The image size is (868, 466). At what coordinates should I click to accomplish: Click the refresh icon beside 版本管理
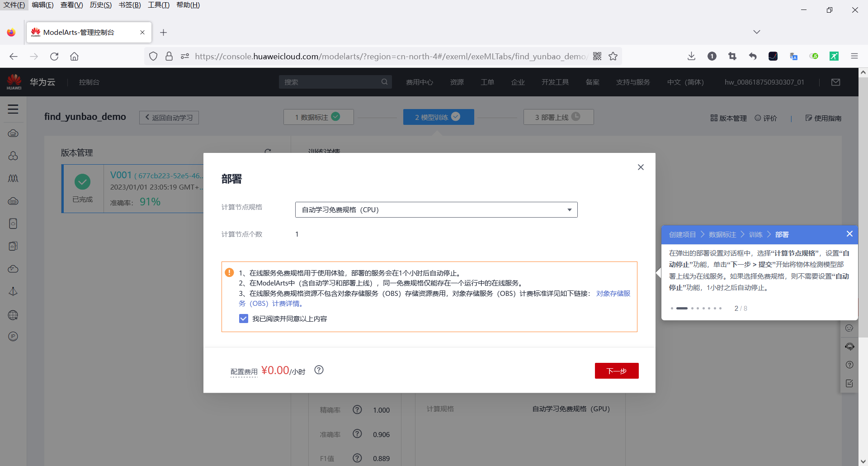tap(268, 152)
